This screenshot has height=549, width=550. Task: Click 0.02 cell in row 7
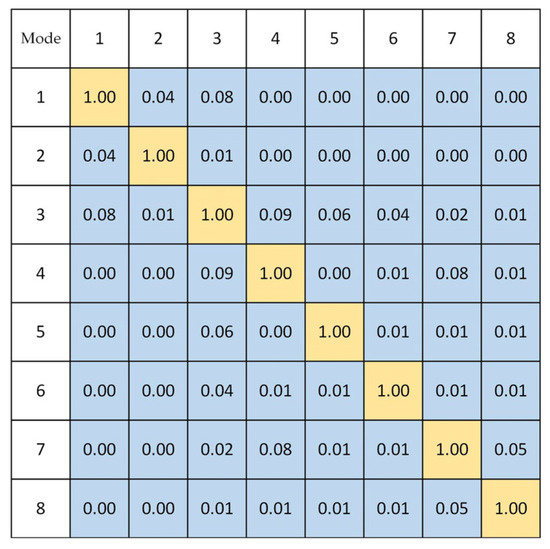(x=217, y=449)
